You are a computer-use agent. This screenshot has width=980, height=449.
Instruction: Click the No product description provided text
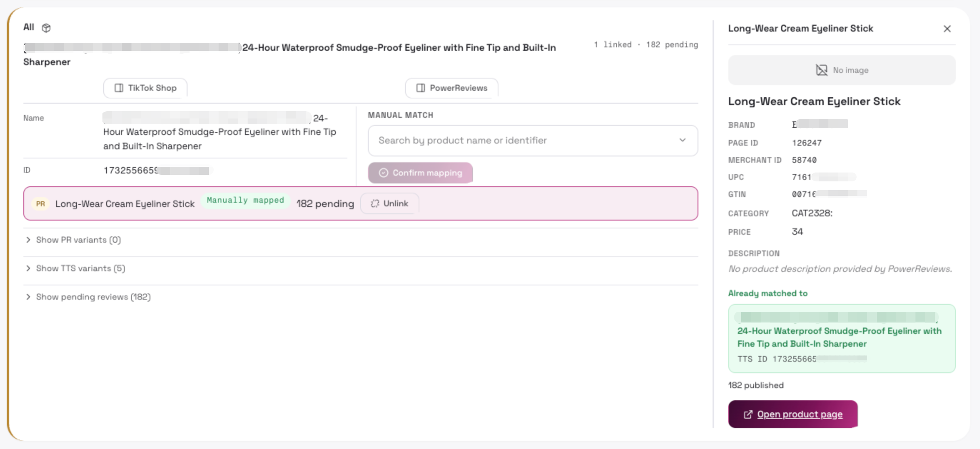(x=840, y=269)
